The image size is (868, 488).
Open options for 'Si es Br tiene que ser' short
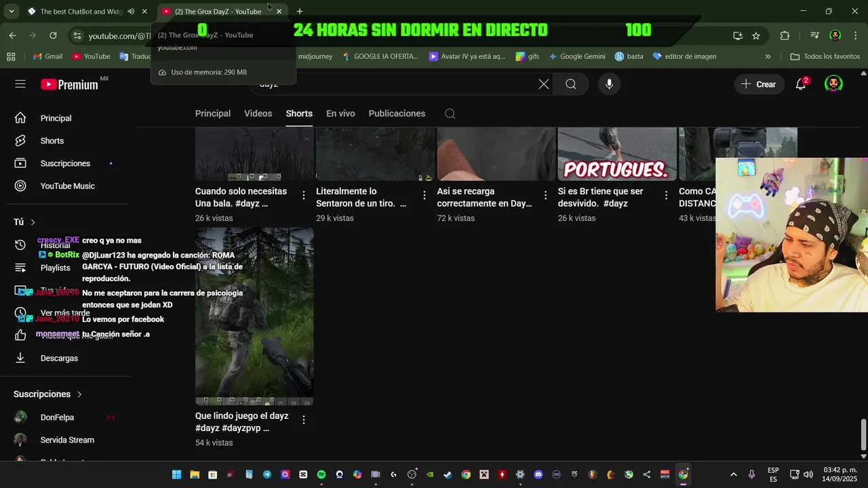(x=666, y=195)
